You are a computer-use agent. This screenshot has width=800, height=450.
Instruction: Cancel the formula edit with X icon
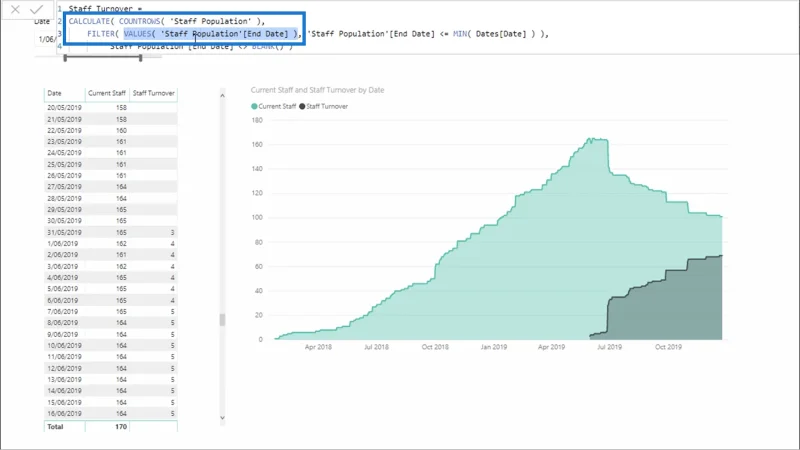pos(15,9)
